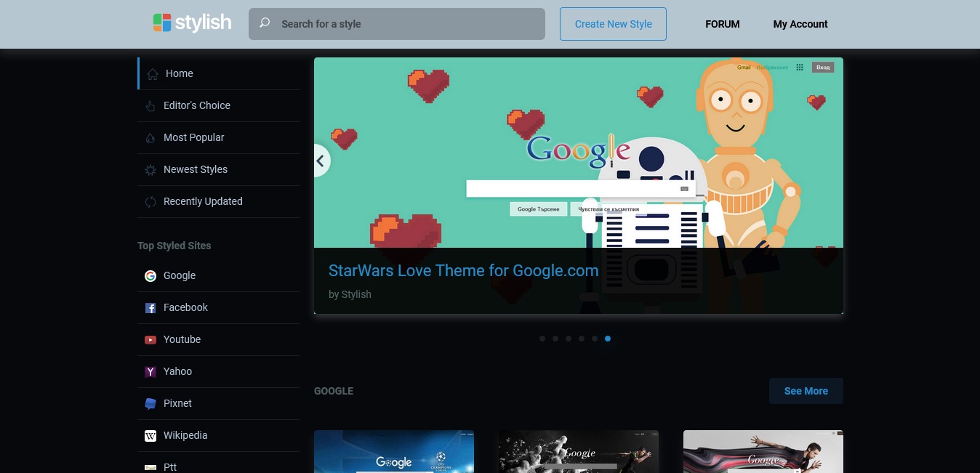Click the Search for a style field
980x473 pixels.
coord(397,24)
